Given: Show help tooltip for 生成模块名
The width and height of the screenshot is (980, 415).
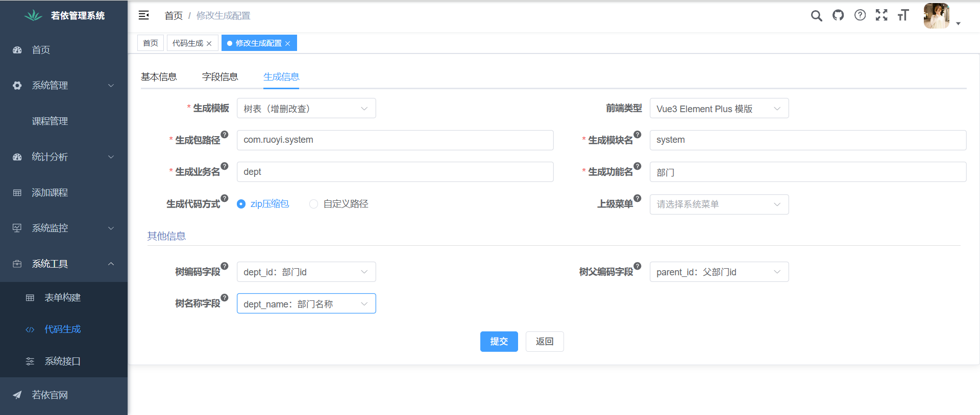Looking at the screenshot, I should [x=638, y=135].
